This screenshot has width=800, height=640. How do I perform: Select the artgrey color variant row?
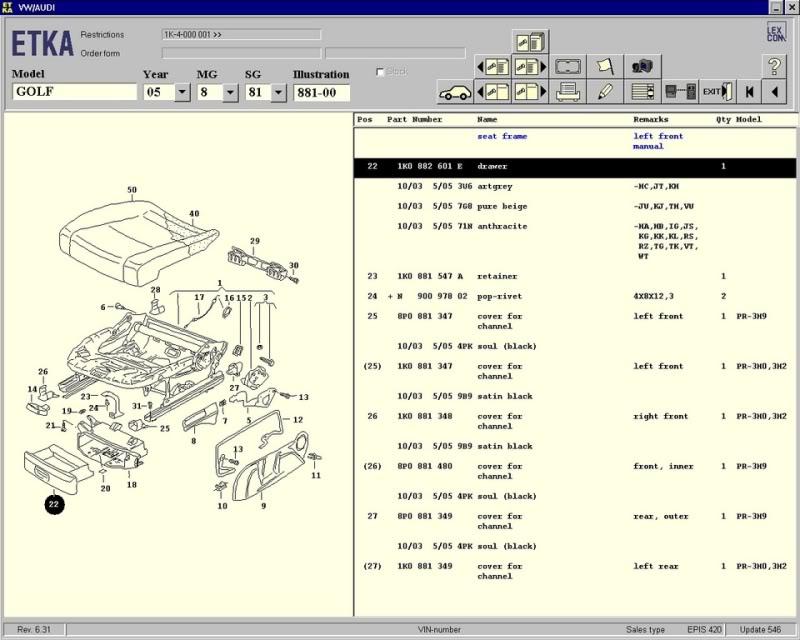coord(575,187)
